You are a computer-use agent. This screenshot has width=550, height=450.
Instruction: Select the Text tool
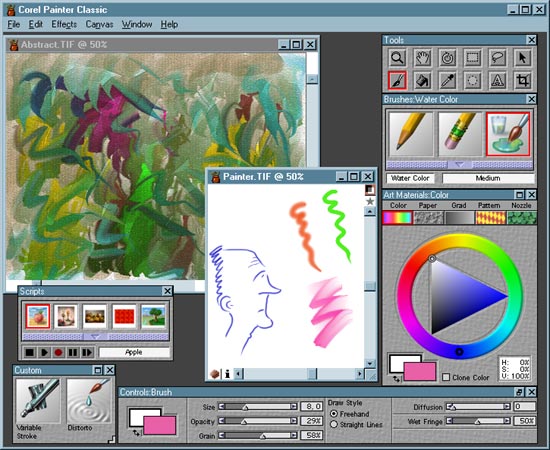click(x=497, y=80)
